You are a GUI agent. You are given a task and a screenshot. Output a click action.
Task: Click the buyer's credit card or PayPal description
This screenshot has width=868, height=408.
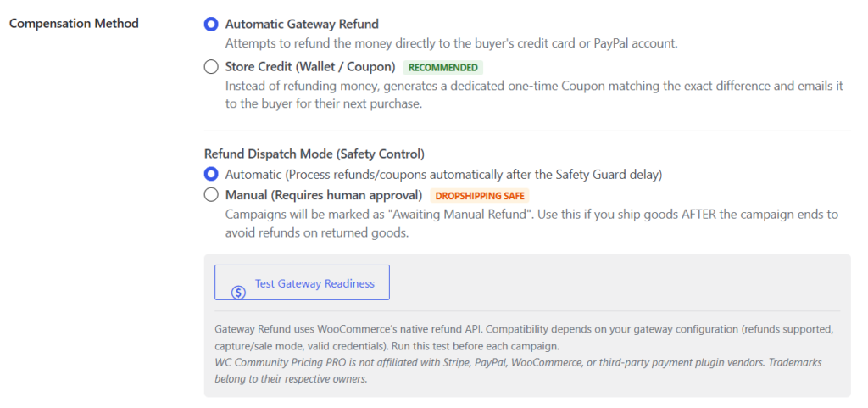pyautogui.click(x=451, y=43)
